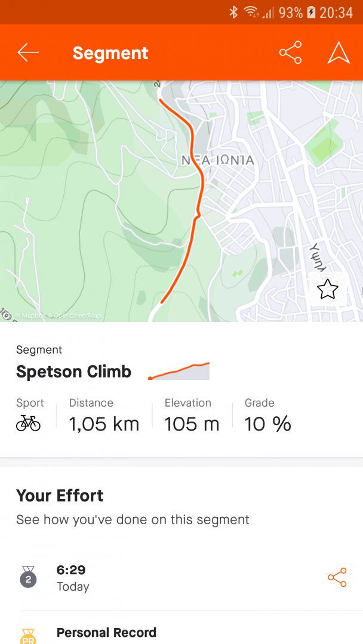Tap the 105 m elevation value
This screenshot has width=363, height=644.
click(192, 424)
